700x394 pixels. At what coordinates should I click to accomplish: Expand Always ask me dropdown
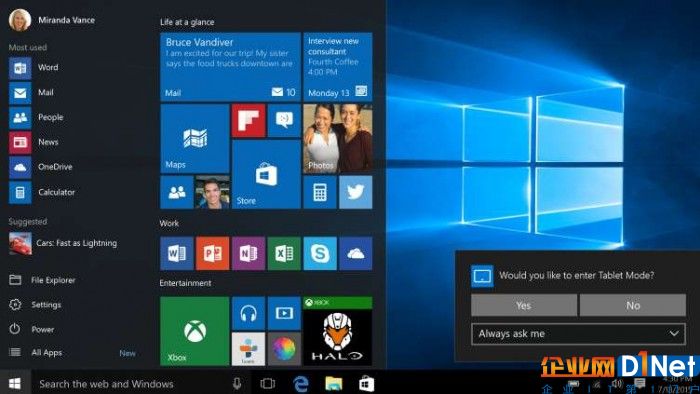[579, 334]
